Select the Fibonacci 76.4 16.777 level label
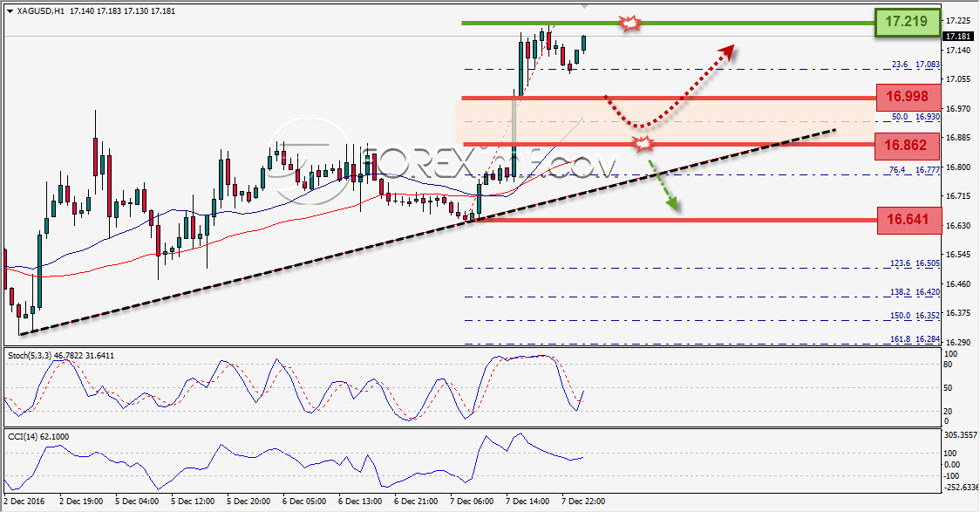The width and height of the screenshot is (980, 512). click(915, 170)
